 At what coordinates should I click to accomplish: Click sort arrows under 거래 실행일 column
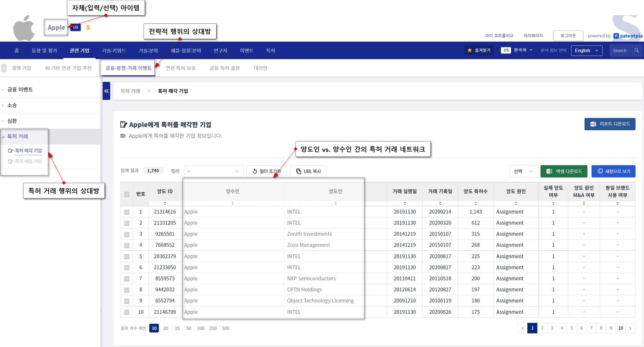coord(405,203)
